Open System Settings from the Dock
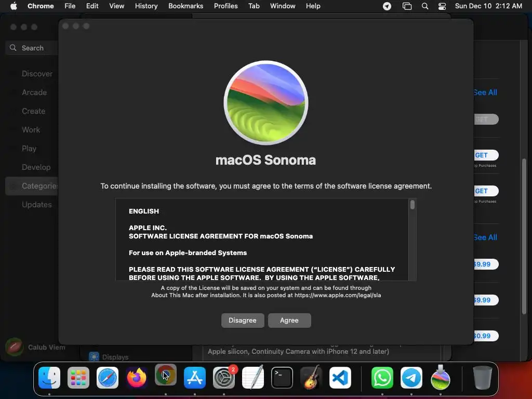Image resolution: width=532 pixels, height=399 pixels. (224, 378)
